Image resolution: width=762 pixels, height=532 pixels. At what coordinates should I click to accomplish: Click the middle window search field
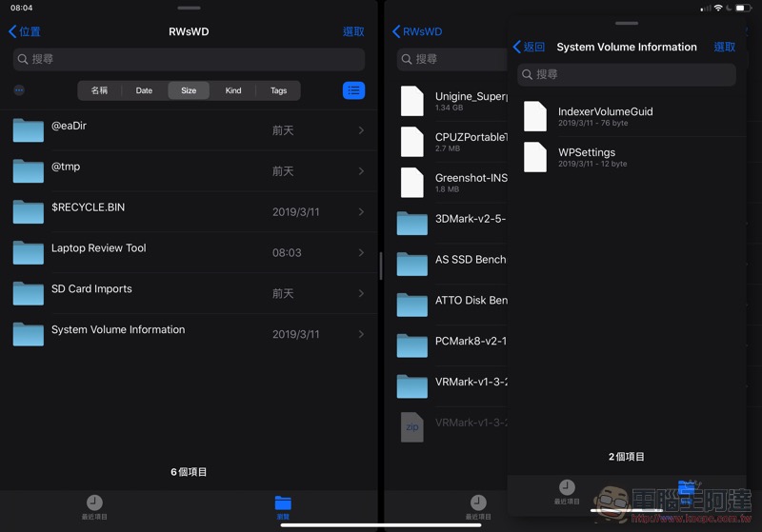point(451,59)
